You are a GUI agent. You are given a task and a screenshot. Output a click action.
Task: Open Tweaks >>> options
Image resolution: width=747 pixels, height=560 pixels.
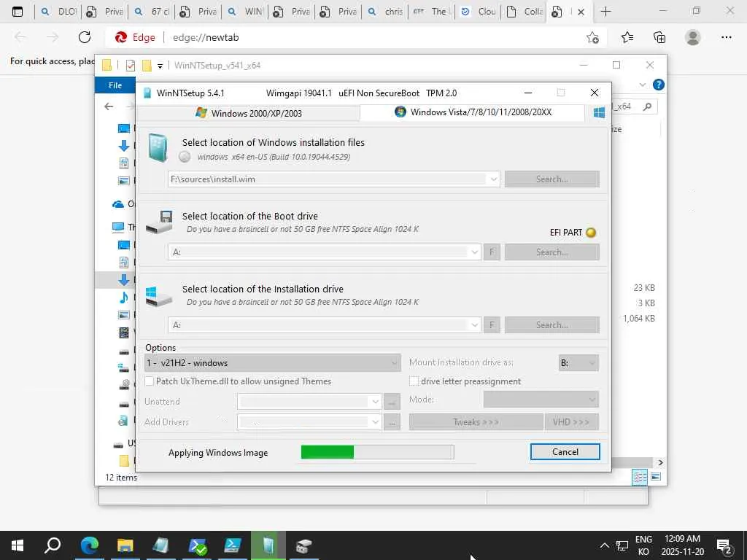coord(476,422)
